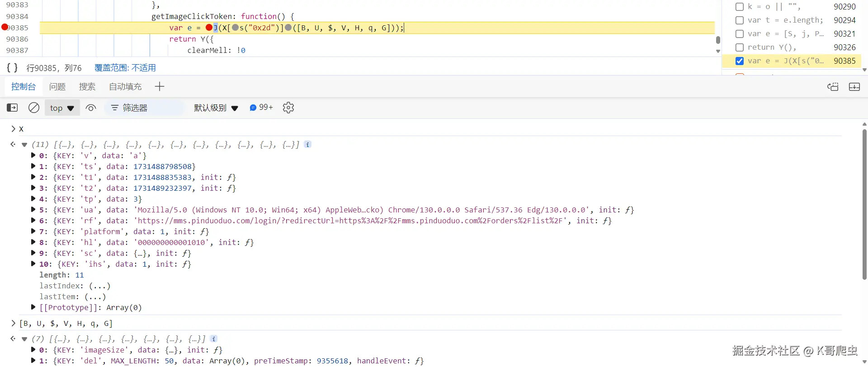
Task: Click the console input 'X' entry
Action: tap(21, 129)
